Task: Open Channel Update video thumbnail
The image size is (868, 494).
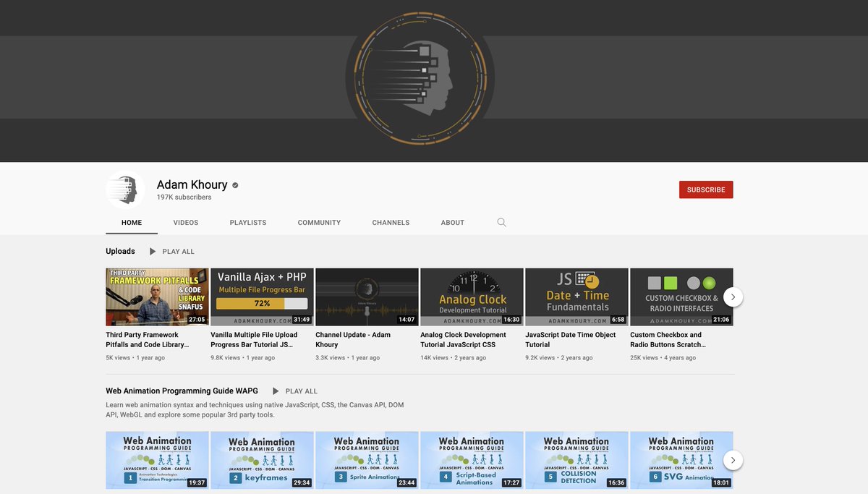Action: pos(367,297)
